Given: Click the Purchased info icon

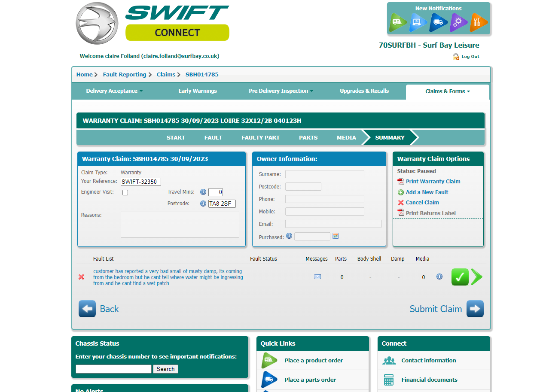Looking at the screenshot, I should [x=289, y=236].
